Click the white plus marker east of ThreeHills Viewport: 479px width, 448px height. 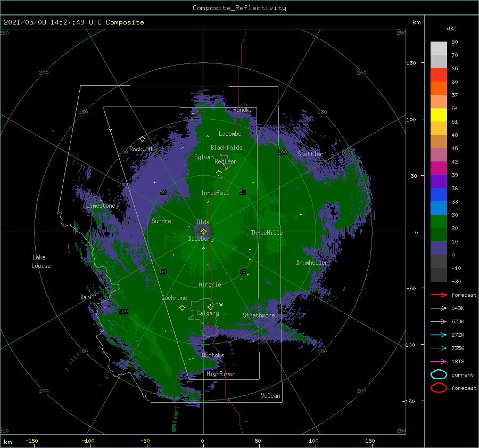[301, 214]
